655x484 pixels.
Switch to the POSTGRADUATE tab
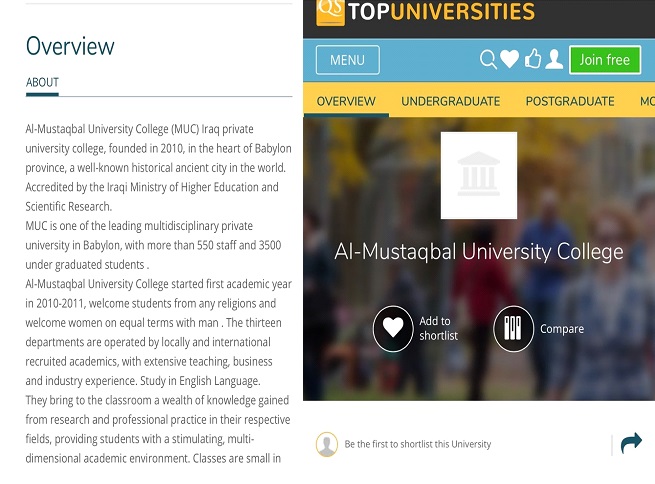570,101
